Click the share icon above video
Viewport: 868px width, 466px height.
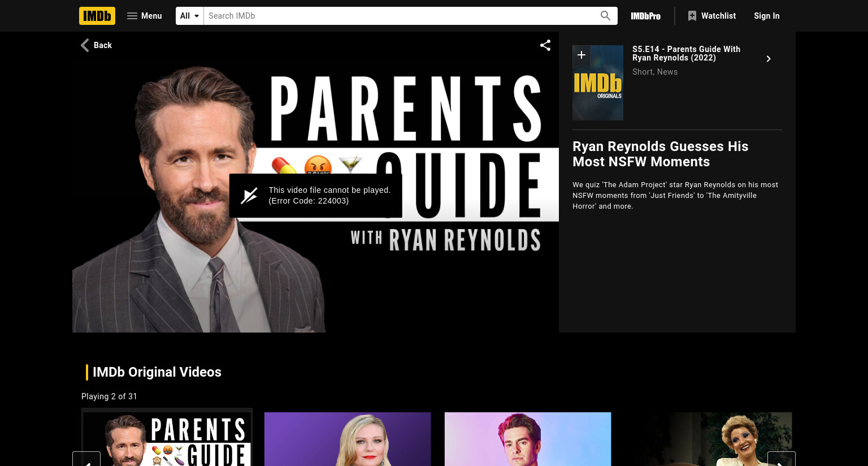click(x=545, y=45)
